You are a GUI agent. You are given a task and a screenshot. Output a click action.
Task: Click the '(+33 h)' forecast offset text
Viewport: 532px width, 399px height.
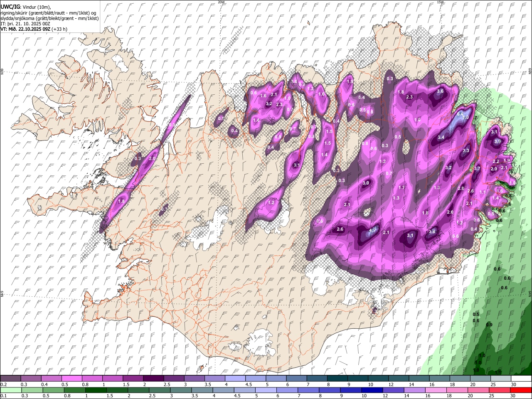coord(60,29)
